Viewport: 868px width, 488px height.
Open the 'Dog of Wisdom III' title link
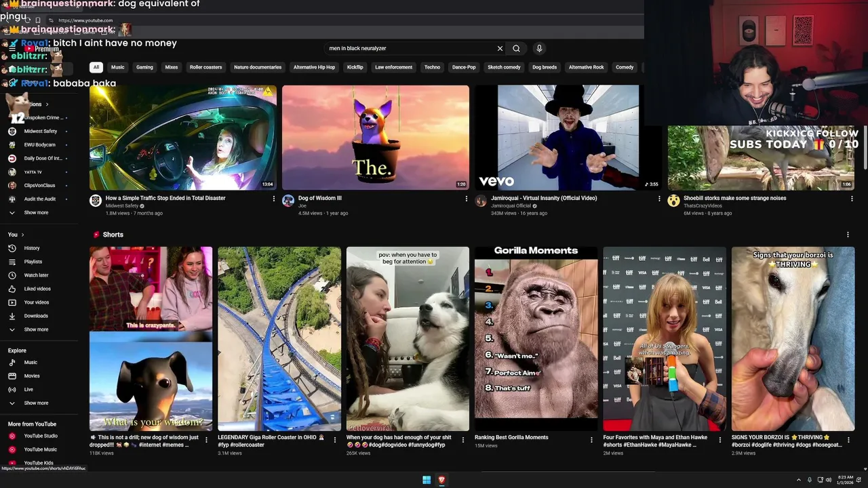[x=320, y=198]
